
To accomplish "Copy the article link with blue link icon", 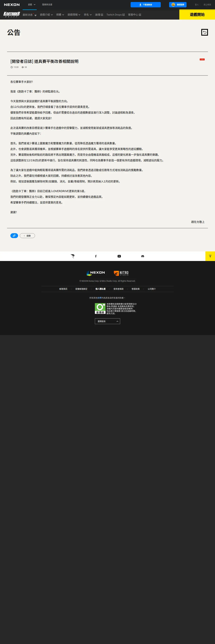I will 14,236.
